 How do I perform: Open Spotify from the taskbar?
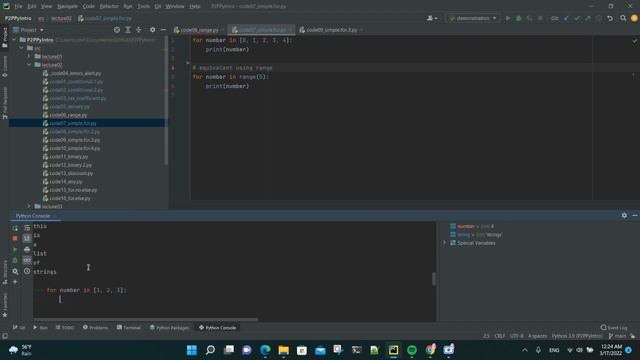(412, 350)
